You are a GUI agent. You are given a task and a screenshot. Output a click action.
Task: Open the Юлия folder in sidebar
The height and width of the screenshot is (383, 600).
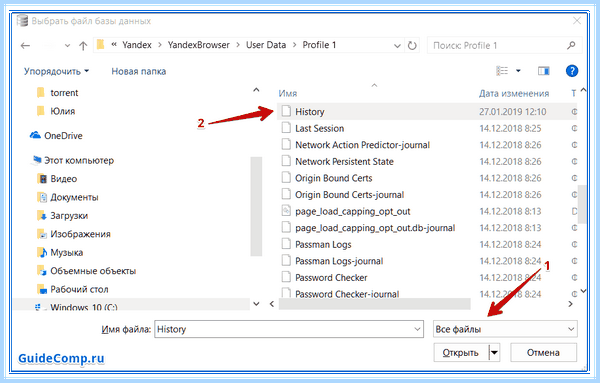pyautogui.click(x=62, y=111)
